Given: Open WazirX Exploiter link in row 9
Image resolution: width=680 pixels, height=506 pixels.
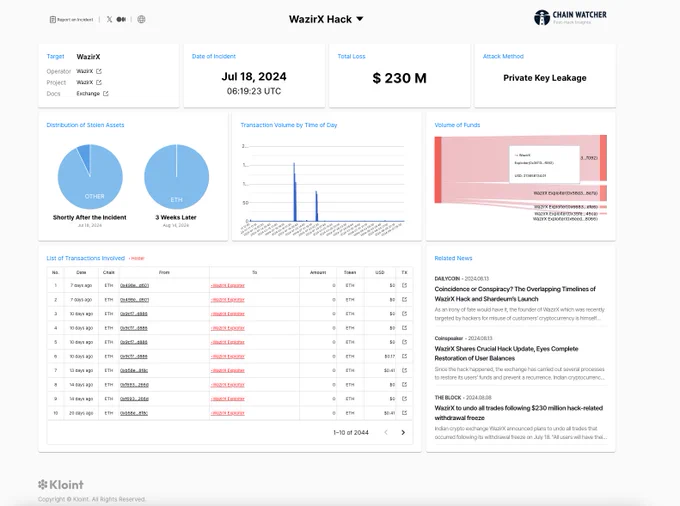Looking at the screenshot, I should 228,398.
